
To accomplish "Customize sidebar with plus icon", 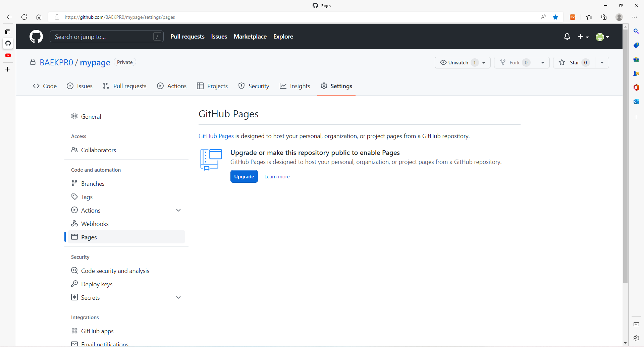I will pyautogui.click(x=636, y=117).
